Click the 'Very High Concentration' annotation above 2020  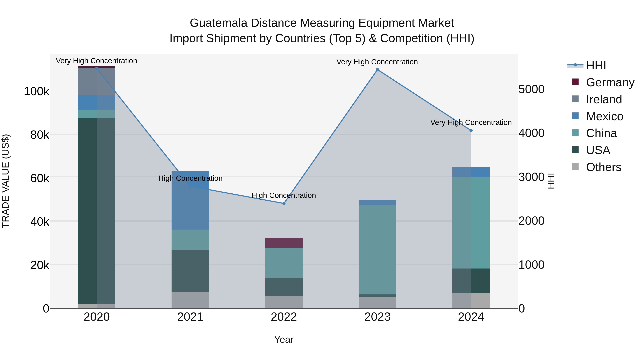click(96, 61)
